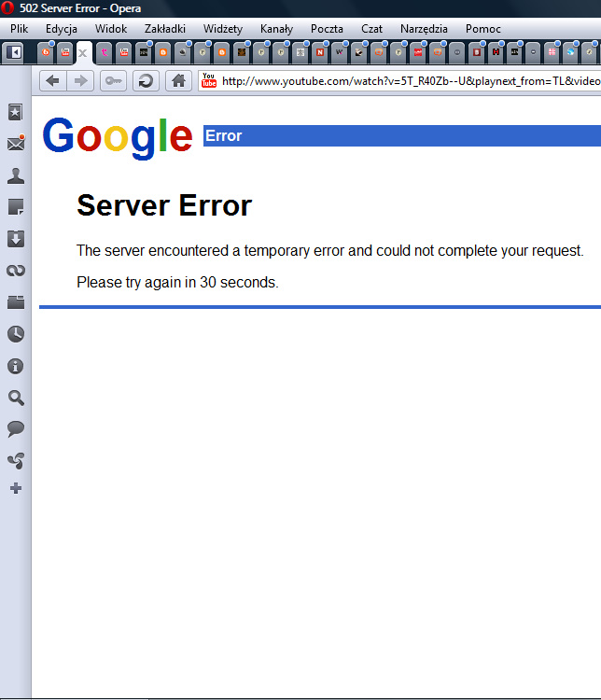Open the Kanały menu

276,29
